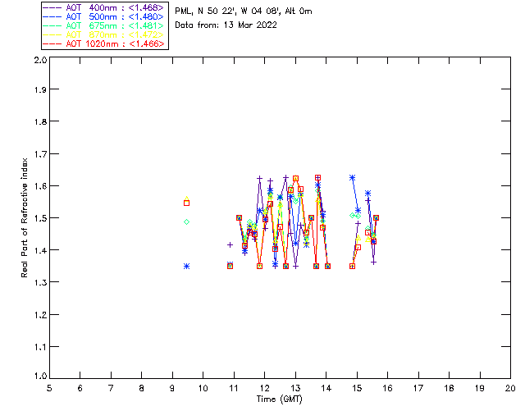Click the isolated green diamond point near 9.5 GMT
Image resolution: width=525 pixels, height=420 pixels.
pyautogui.click(x=187, y=221)
